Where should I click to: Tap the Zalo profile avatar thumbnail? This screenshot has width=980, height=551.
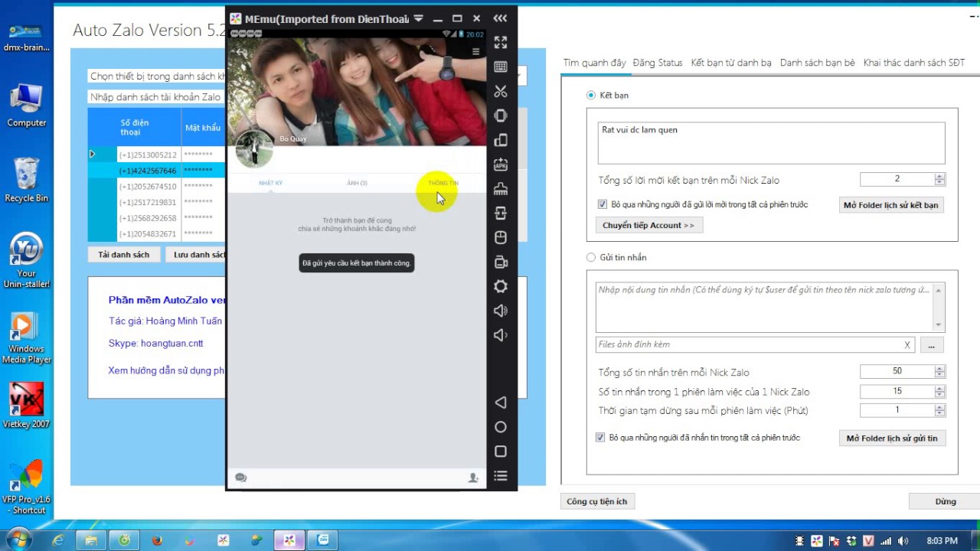point(253,148)
